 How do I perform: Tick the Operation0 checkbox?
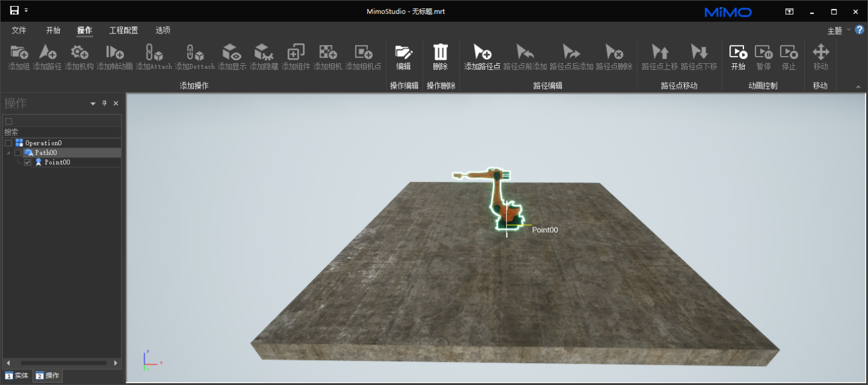pos(9,143)
